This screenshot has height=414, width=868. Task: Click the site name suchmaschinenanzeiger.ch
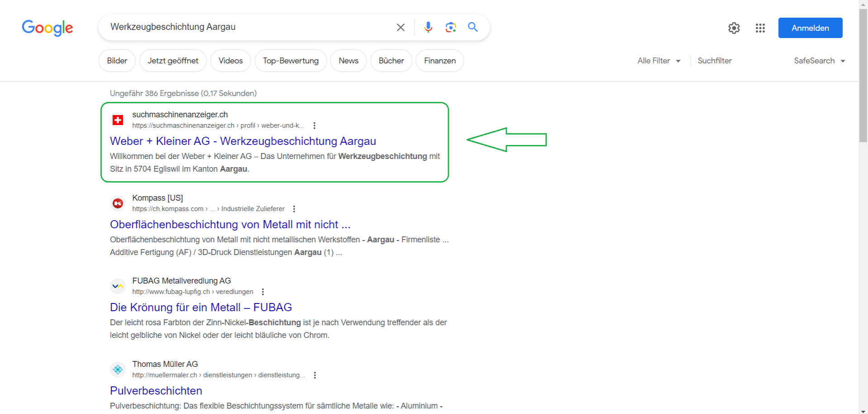tap(180, 115)
